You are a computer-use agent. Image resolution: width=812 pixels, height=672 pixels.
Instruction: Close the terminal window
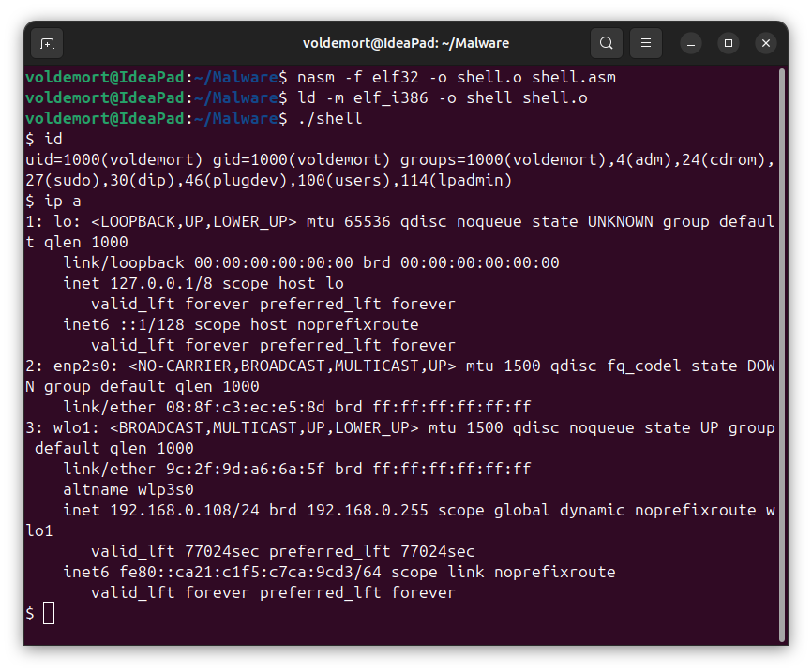coord(766,43)
